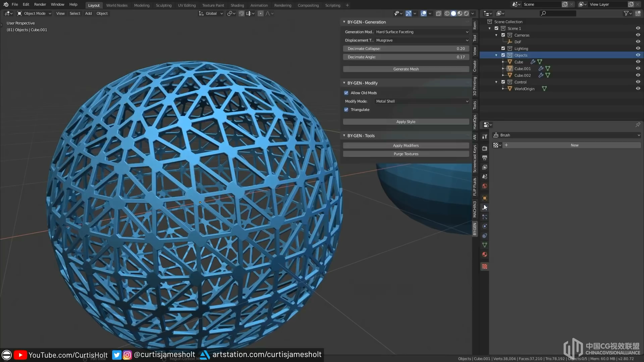Switch to wireframe viewport shading

pos(447,13)
